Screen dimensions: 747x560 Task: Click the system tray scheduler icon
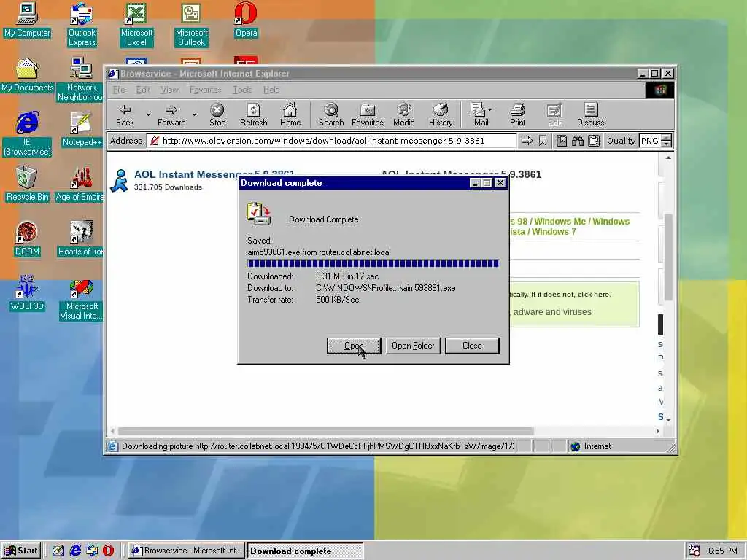pos(694,551)
